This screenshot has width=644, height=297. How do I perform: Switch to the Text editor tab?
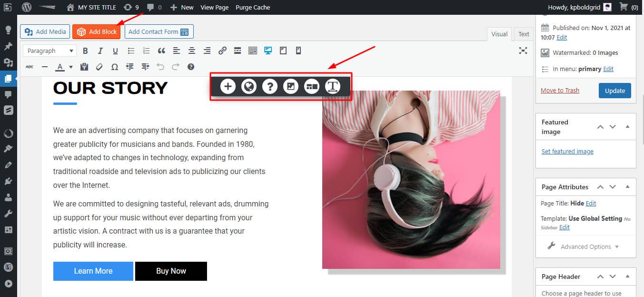coord(524,34)
